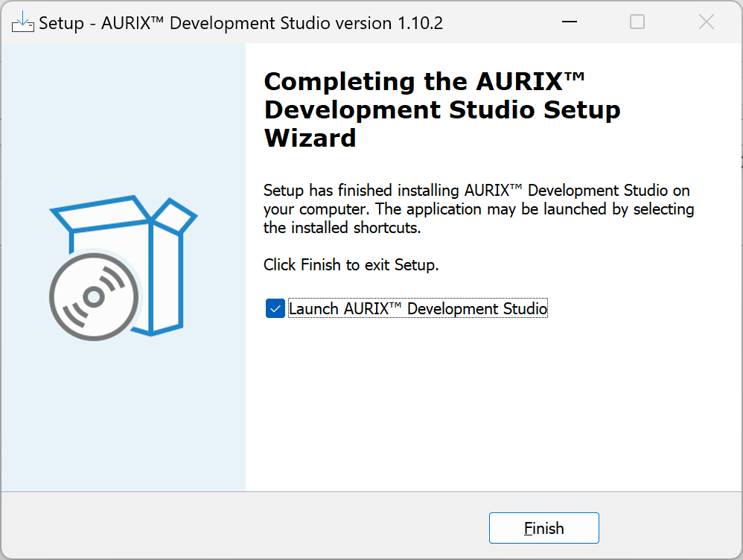Uncheck the Launch AURIX Development Studio checkbox

(x=275, y=308)
